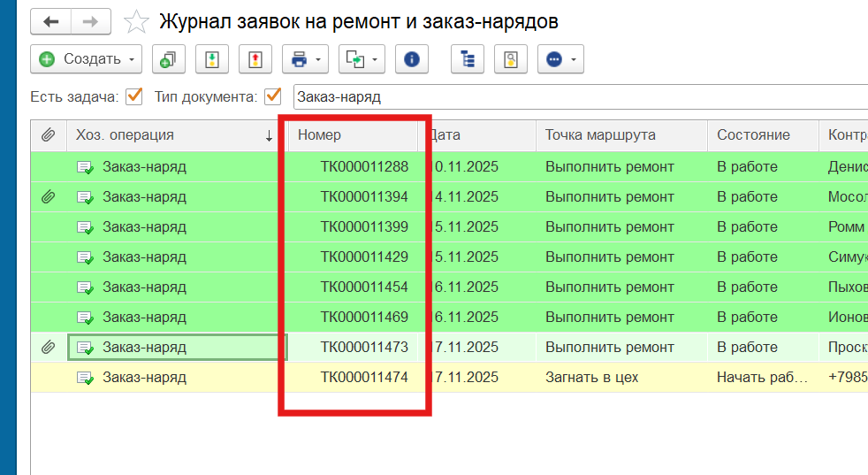Click the copy document icon button

pos(167,59)
